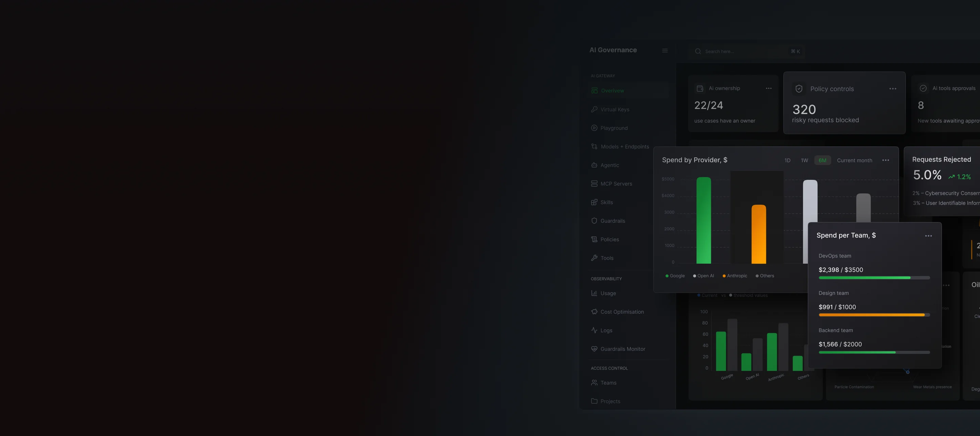
Task: Open Spend by Provider options menu
Action: point(885,160)
